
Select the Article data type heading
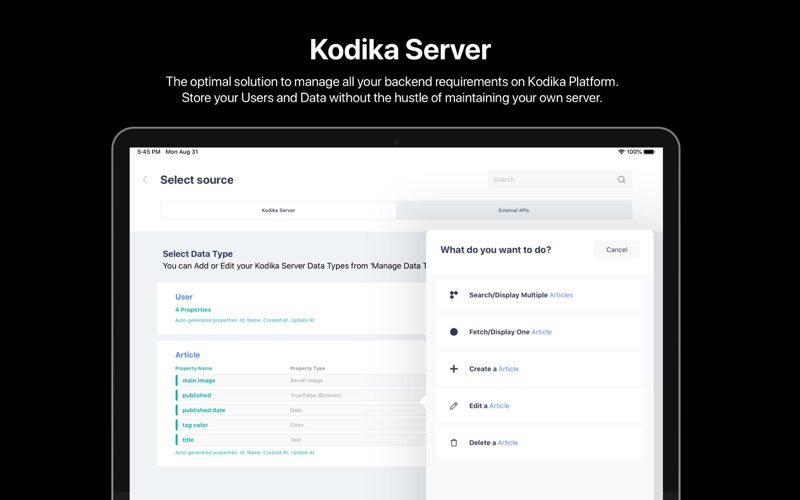click(x=187, y=355)
